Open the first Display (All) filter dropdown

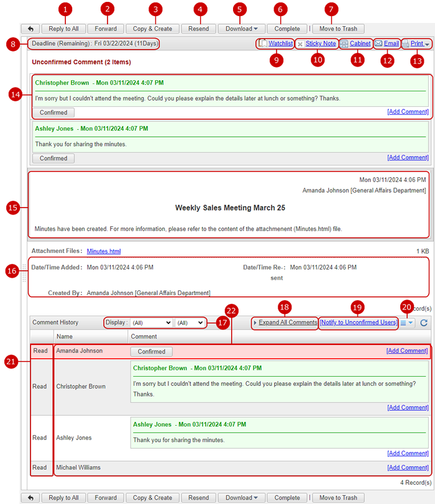(151, 323)
